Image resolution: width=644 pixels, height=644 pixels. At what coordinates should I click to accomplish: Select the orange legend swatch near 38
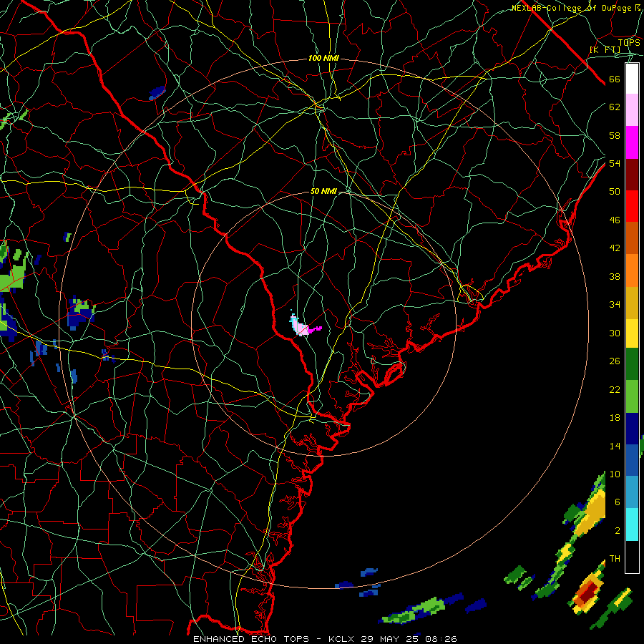click(632, 270)
